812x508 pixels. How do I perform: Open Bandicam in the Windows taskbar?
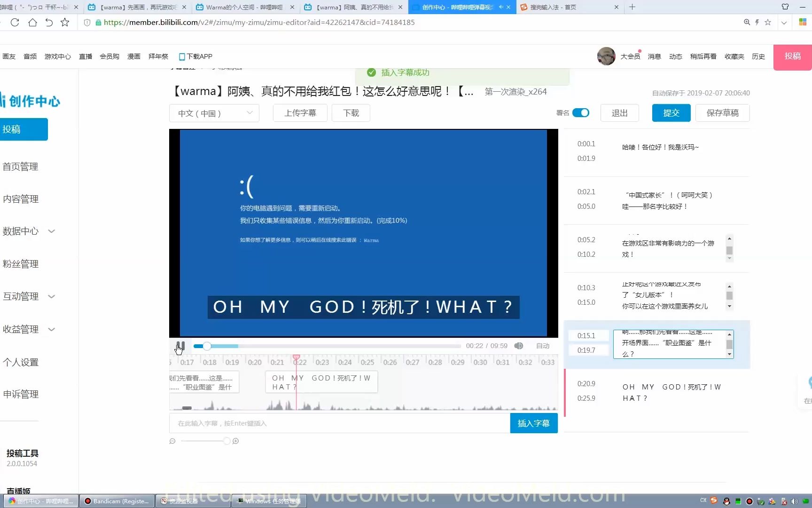pyautogui.click(x=117, y=501)
